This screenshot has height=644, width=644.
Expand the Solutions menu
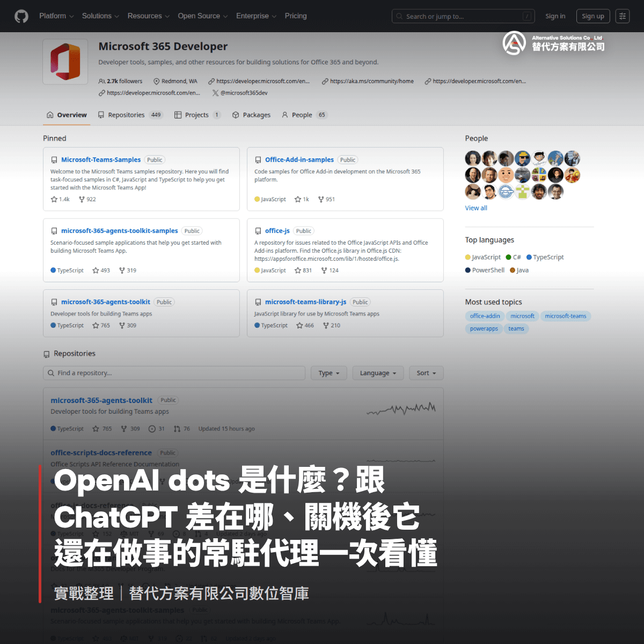(x=100, y=16)
